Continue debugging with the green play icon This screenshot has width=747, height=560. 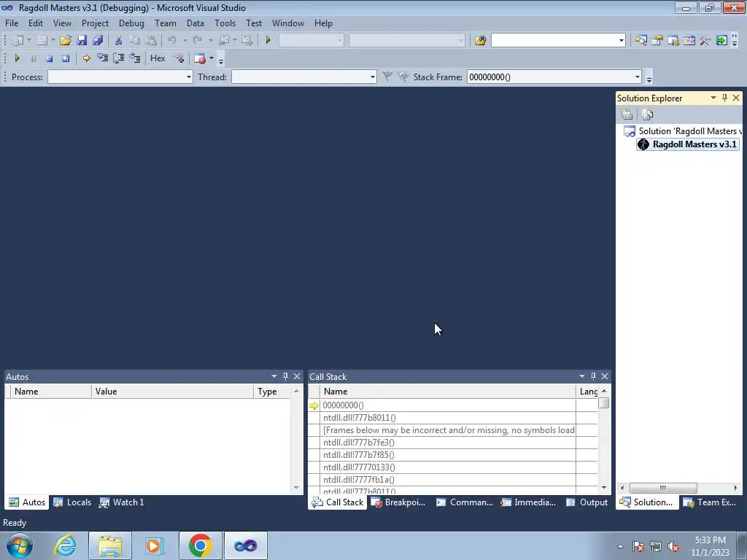(x=18, y=58)
